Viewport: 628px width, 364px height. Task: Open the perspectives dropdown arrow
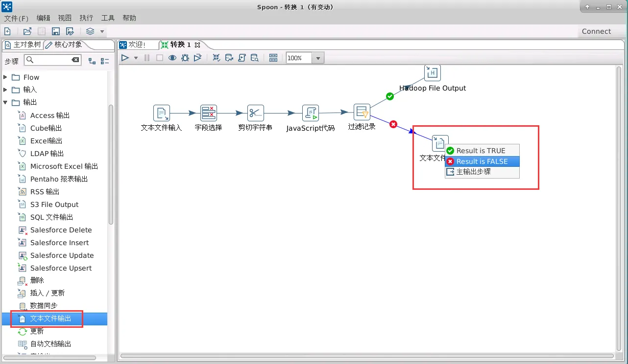tap(102, 31)
